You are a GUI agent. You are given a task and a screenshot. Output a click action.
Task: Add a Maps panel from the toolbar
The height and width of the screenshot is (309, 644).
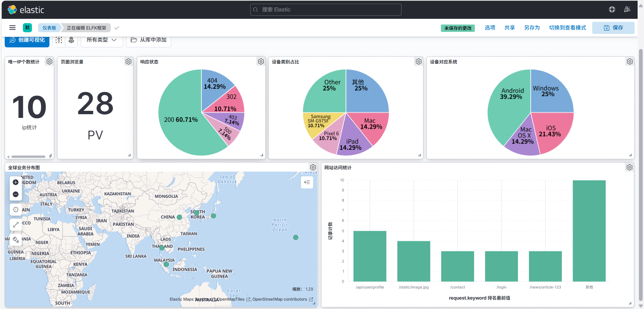71,40
